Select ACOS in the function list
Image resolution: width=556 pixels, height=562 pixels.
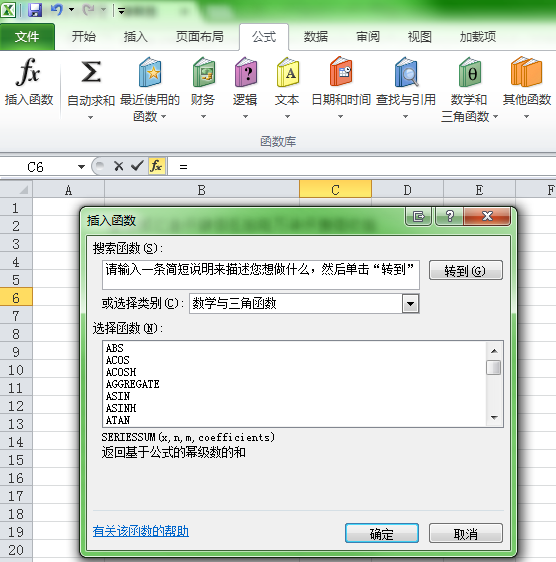118,360
